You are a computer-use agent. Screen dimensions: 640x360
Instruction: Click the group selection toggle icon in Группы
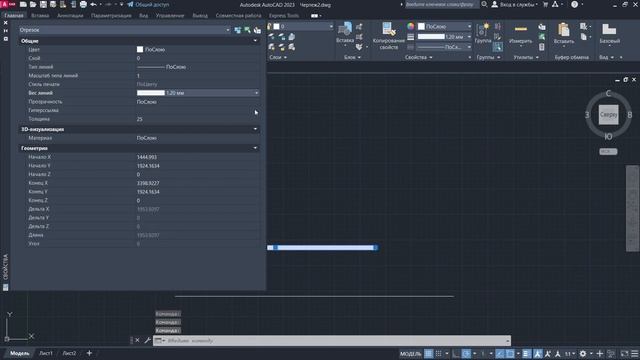pos(498,47)
